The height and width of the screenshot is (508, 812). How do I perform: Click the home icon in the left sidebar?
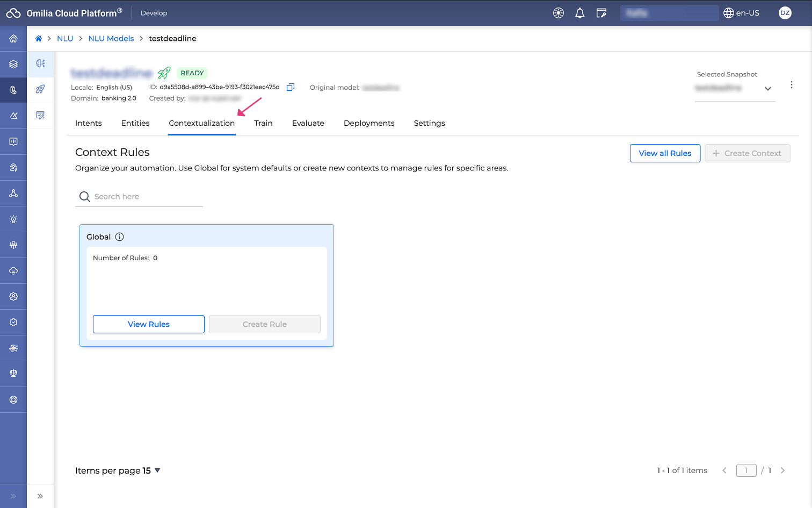(x=13, y=39)
